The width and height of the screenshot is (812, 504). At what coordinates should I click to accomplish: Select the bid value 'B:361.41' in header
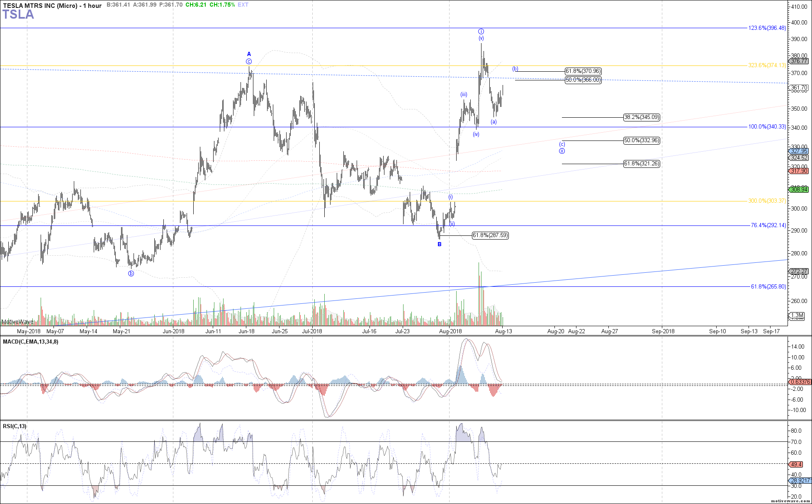click(x=118, y=5)
